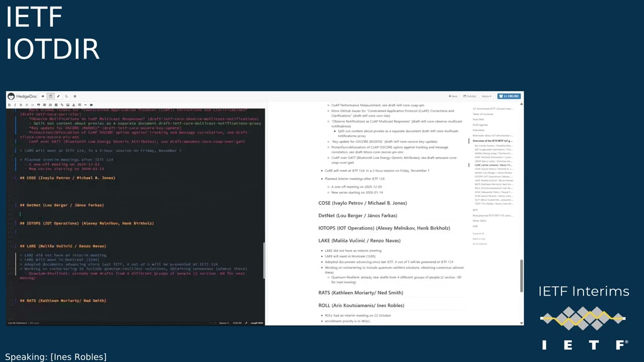Insert unordered list icon

pos(44,105)
